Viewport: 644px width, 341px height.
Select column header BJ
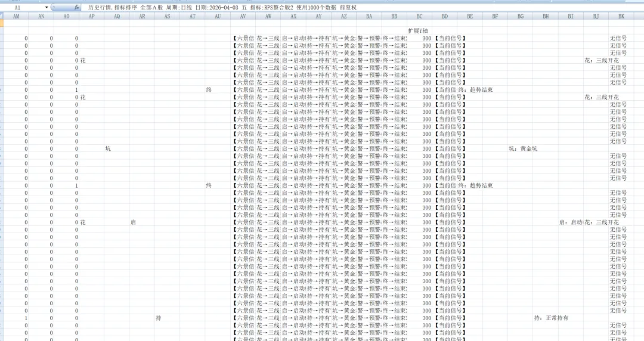click(596, 17)
